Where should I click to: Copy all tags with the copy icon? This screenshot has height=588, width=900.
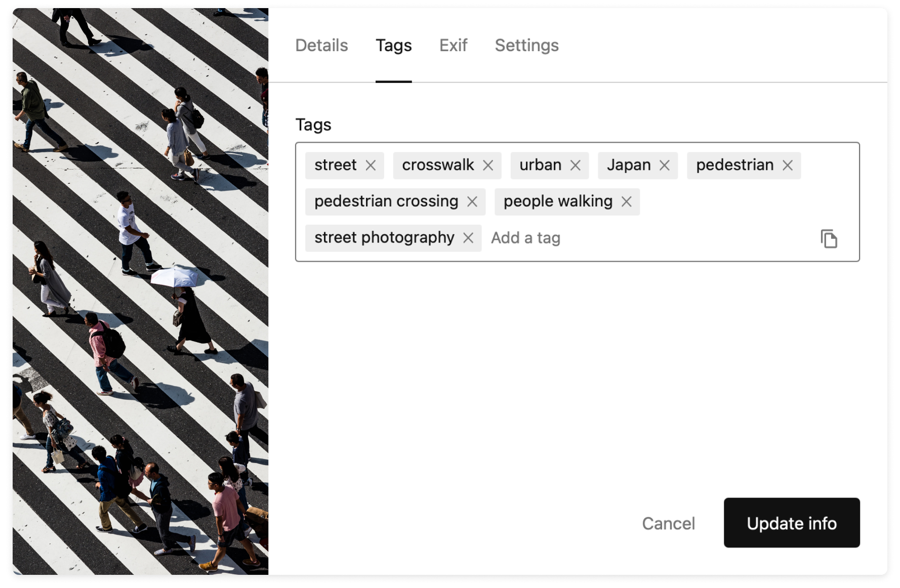point(829,238)
